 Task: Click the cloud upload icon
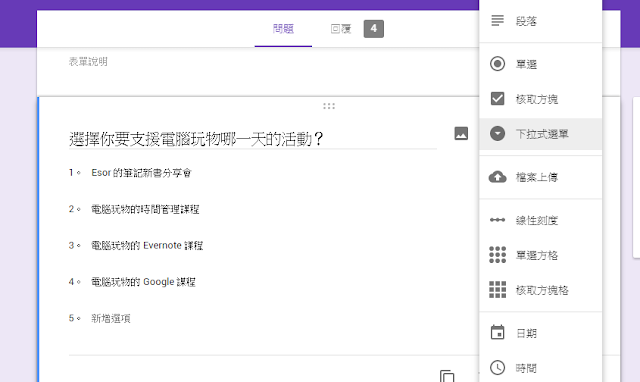pos(498,177)
